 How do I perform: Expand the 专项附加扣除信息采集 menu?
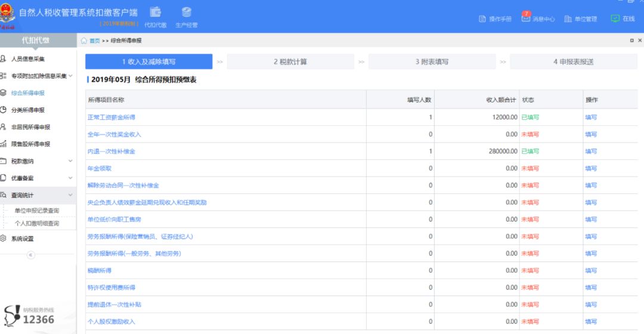coord(70,76)
